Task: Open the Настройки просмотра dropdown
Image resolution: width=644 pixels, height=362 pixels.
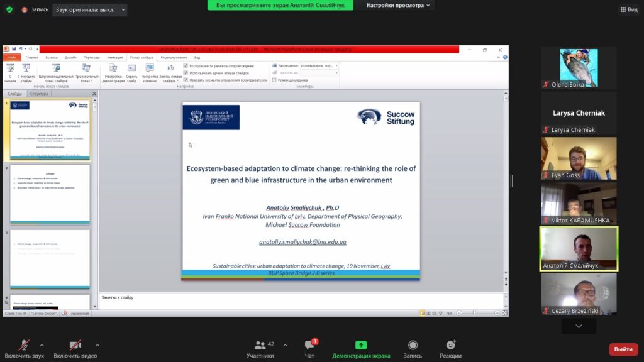Action: pyautogui.click(x=398, y=5)
